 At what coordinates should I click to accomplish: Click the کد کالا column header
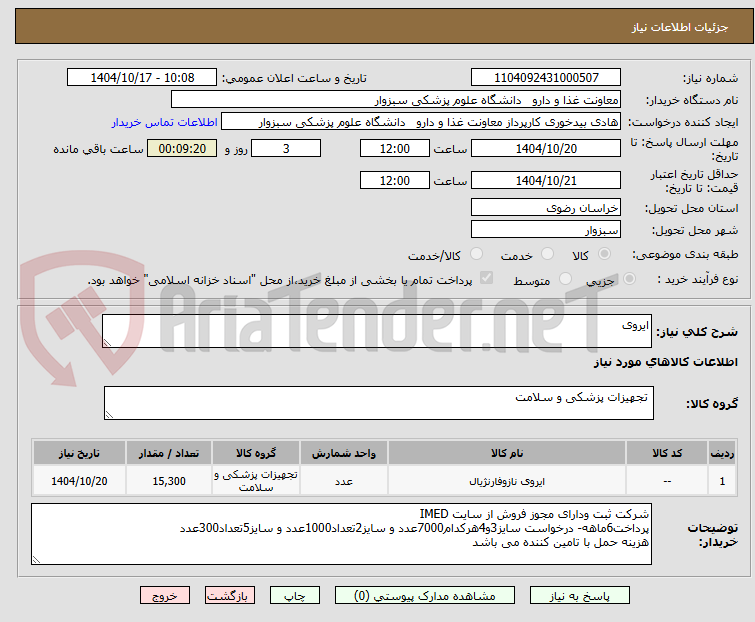[x=667, y=453]
